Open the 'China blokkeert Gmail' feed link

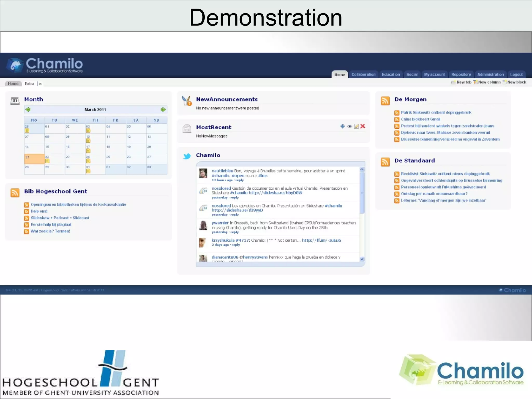(x=420, y=119)
